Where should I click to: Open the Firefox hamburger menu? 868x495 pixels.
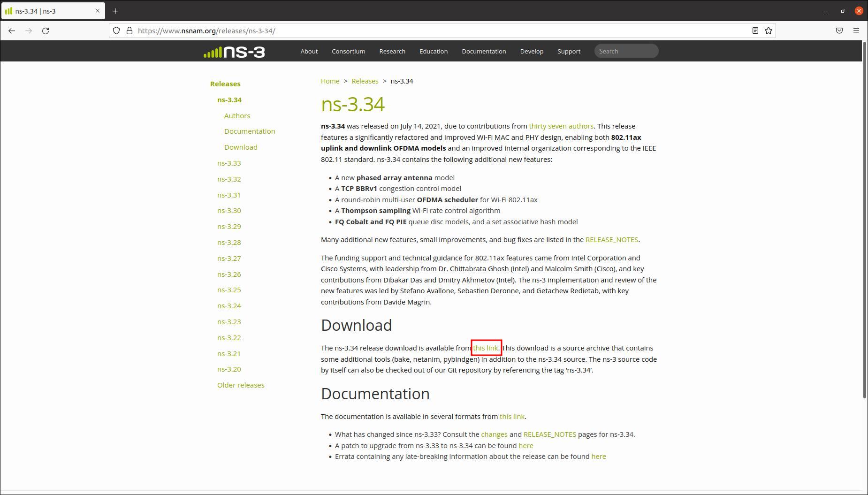pos(856,30)
